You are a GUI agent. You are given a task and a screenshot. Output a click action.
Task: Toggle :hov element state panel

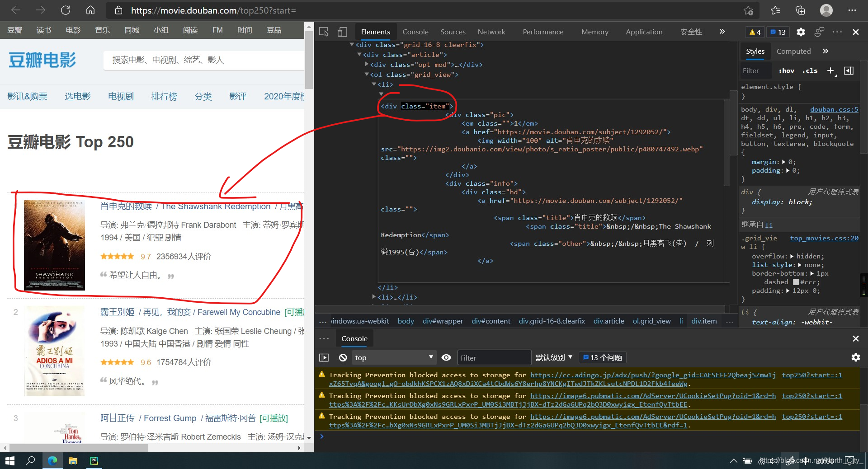[787, 70]
